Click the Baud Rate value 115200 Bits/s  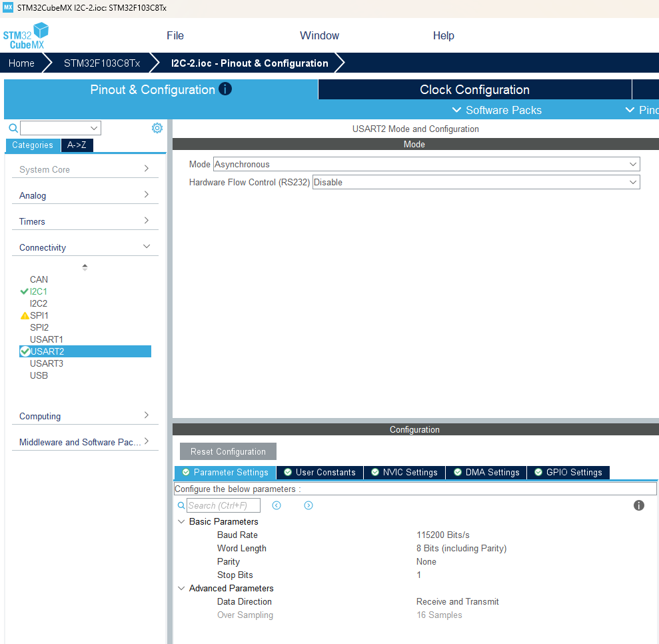pyautogui.click(x=443, y=535)
